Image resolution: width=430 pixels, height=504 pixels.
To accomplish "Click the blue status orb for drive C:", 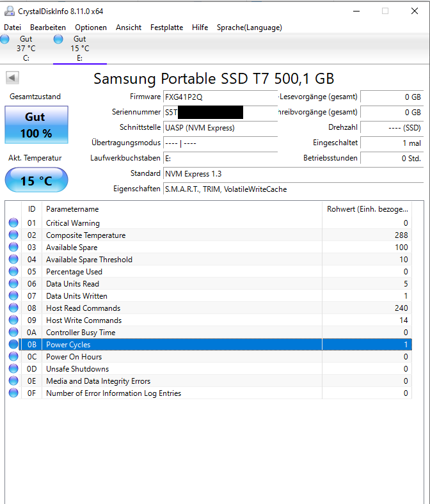I will click(x=5, y=39).
